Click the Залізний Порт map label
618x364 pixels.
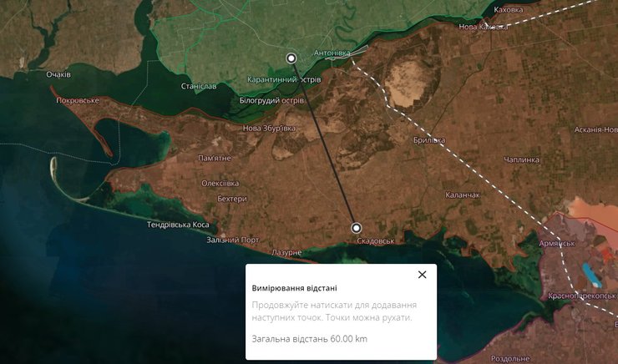tap(233, 240)
